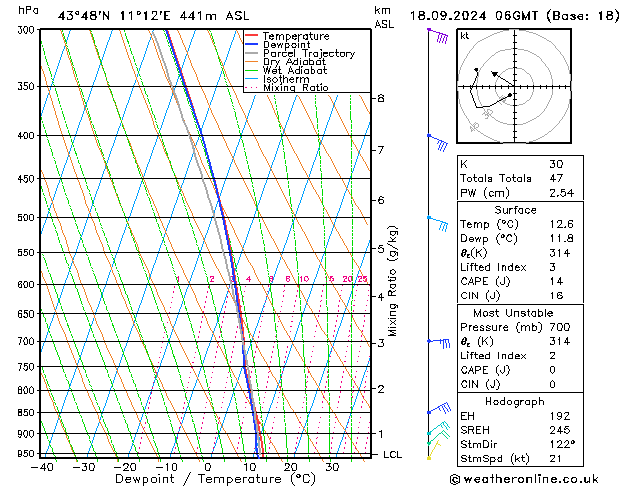Viewport: 629px width, 486px height.
Task: Click the SREH value 245
Action: pyautogui.click(x=560, y=430)
